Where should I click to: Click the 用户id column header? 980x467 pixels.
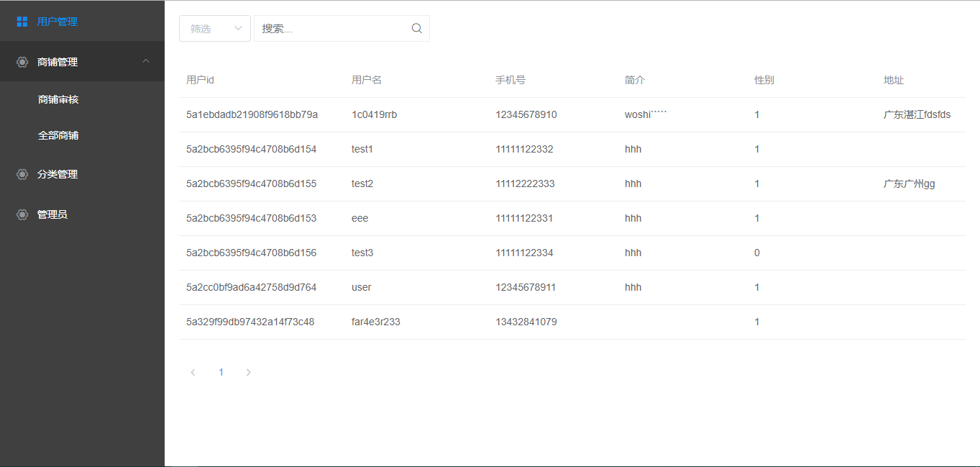(x=200, y=80)
